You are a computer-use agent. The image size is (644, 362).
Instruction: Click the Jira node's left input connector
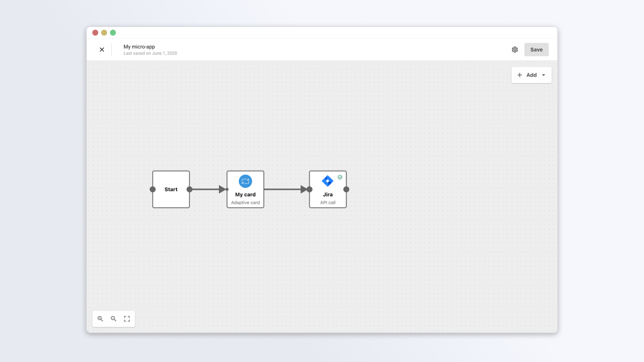pos(309,189)
